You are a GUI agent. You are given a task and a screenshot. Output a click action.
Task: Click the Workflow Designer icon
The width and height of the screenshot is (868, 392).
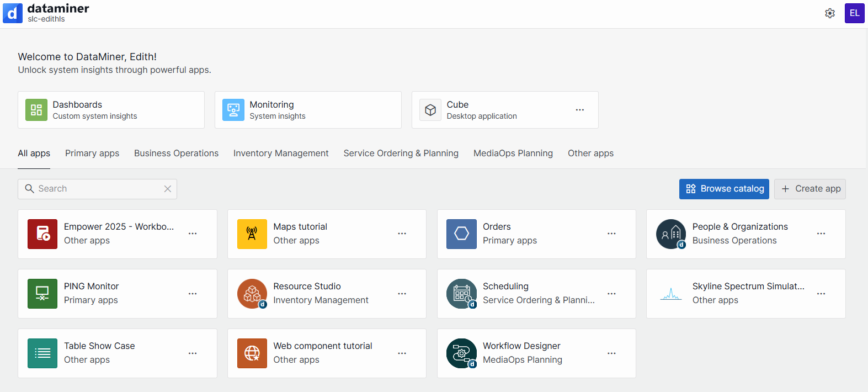[x=461, y=353]
